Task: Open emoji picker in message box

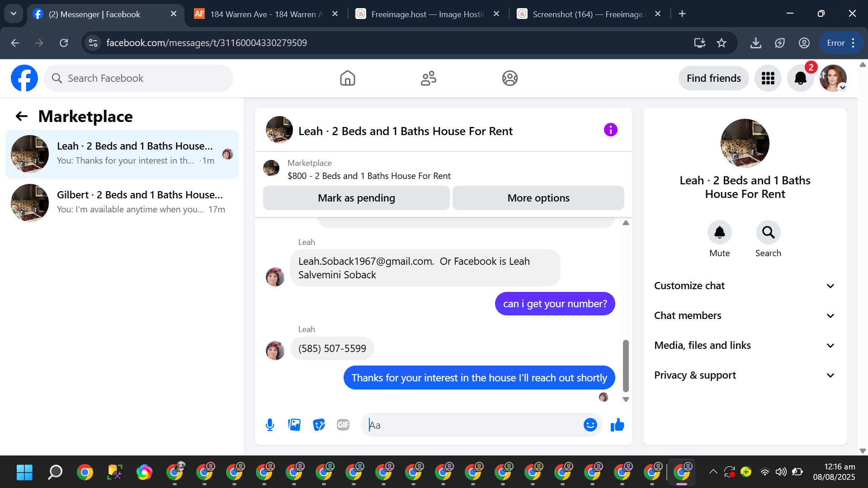Action: 590,425
